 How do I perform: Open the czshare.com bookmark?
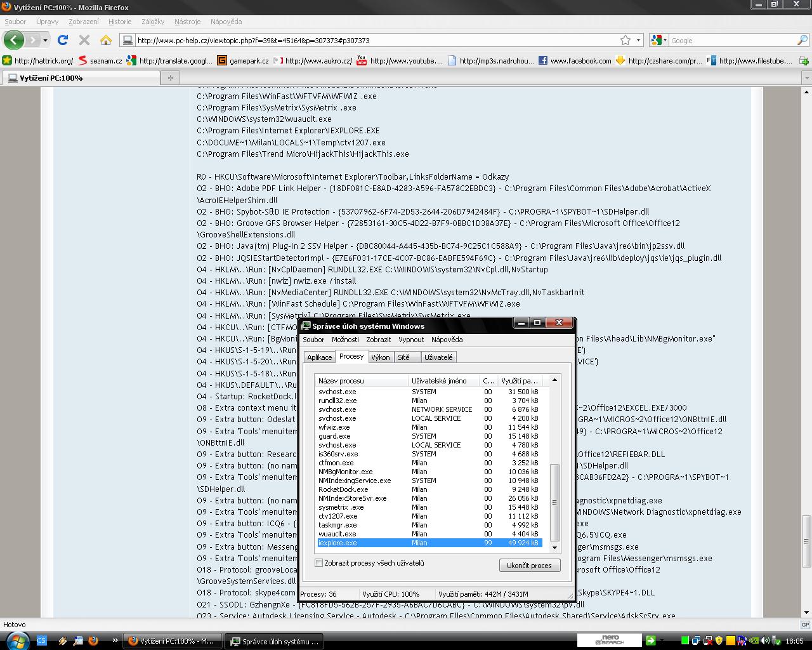click(x=658, y=61)
